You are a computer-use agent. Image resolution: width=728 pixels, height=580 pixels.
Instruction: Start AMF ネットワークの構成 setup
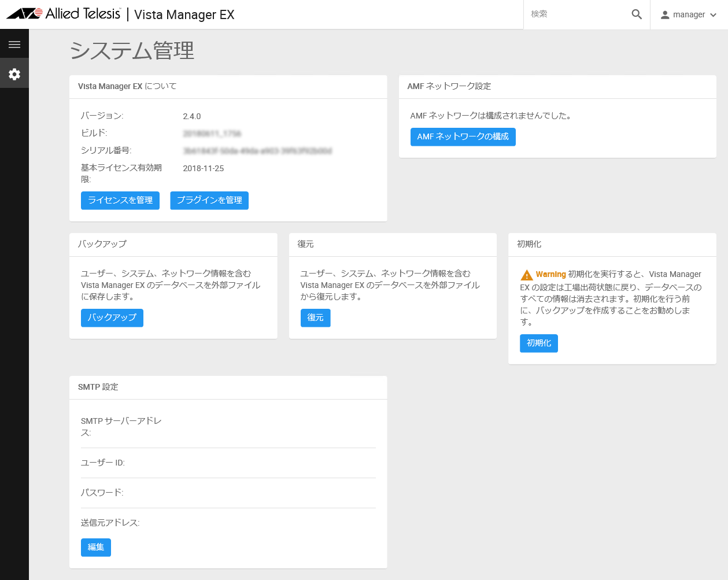[x=463, y=136]
